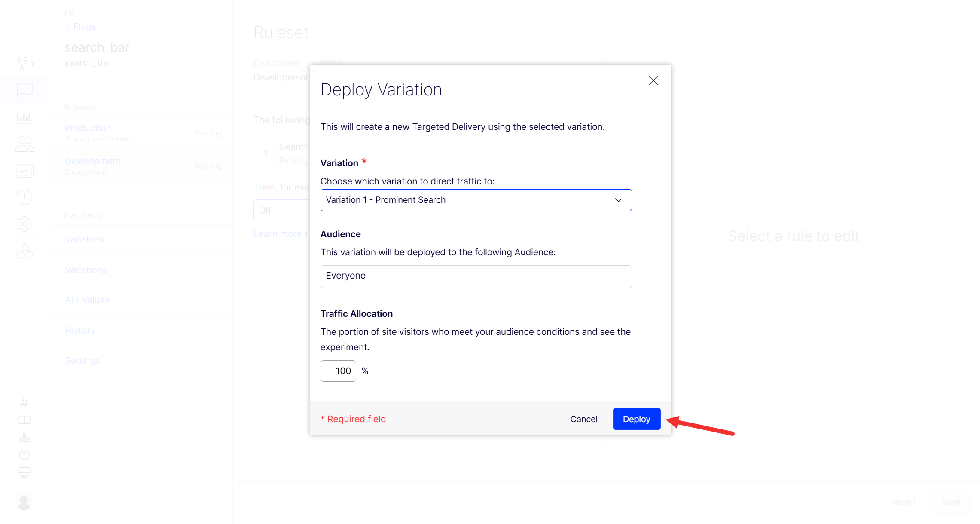Open the reports bar chart icon
The height and width of the screenshot is (524, 980).
pos(24,117)
